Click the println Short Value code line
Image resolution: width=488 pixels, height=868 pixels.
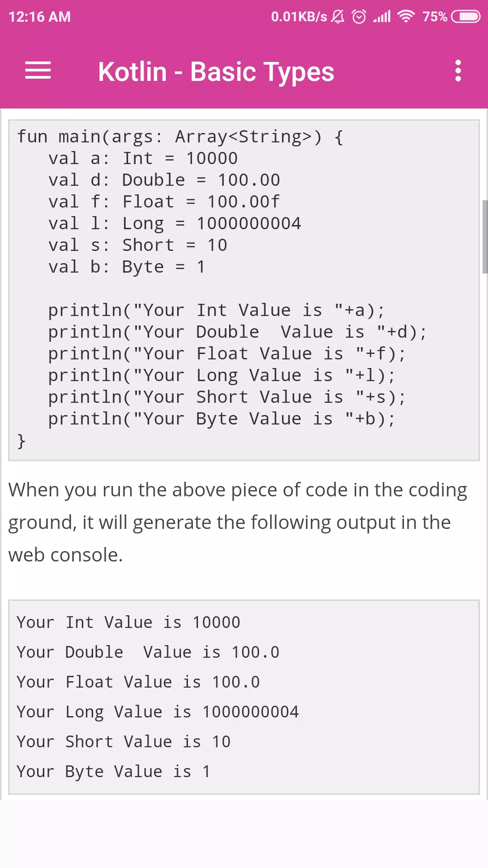[227, 397]
